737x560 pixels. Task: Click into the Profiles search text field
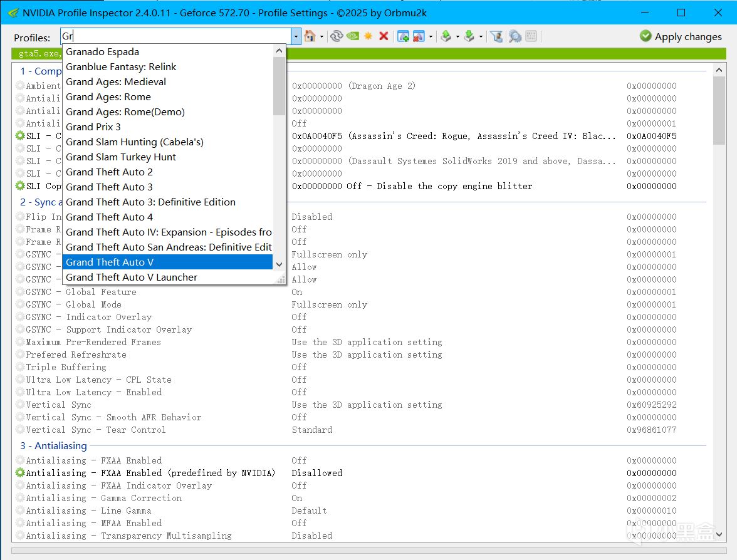176,36
